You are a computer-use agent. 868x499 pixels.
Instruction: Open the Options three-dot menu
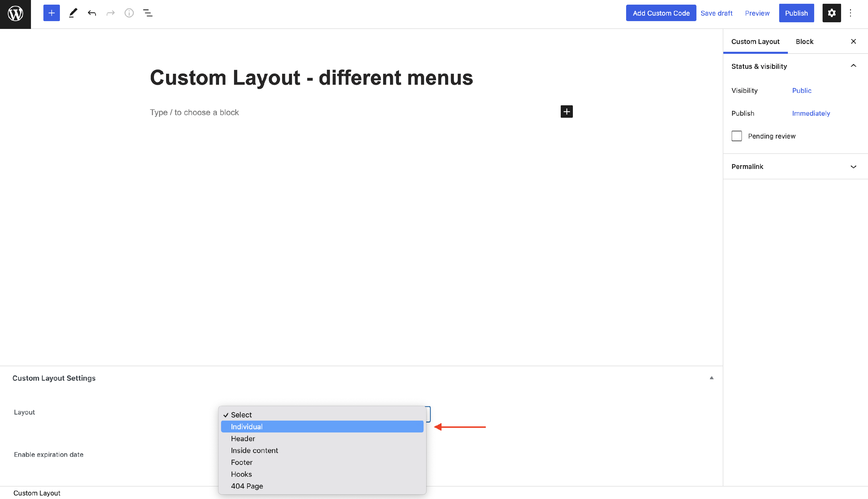pos(850,13)
